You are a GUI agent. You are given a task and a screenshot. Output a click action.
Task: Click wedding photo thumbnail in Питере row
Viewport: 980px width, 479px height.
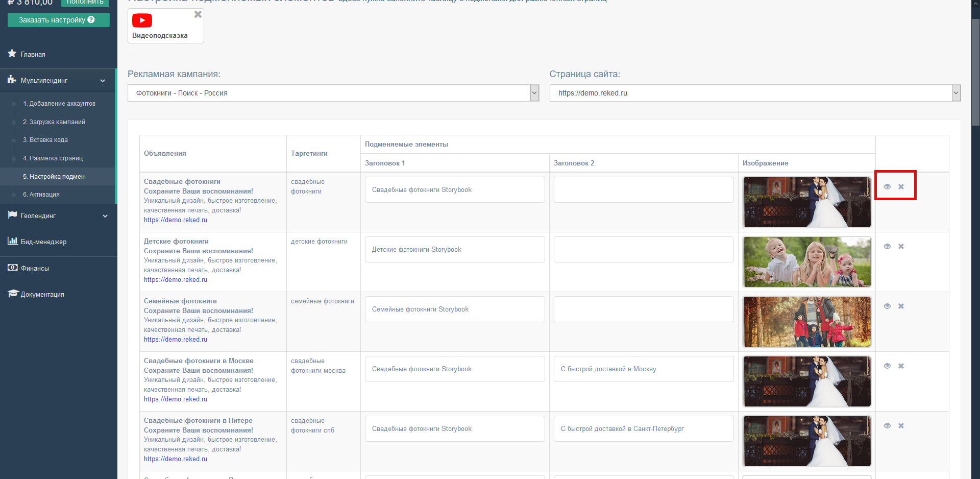click(x=807, y=441)
